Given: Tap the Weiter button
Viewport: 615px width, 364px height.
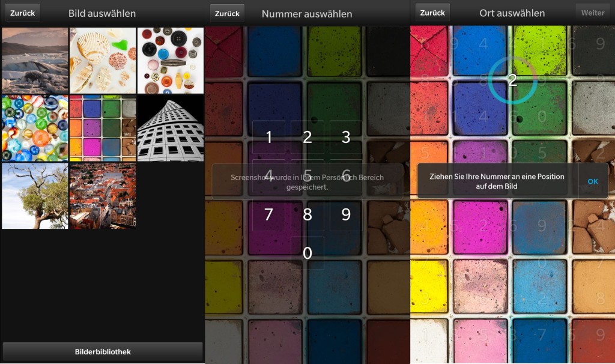Looking at the screenshot, I should (x=593, y=13).
